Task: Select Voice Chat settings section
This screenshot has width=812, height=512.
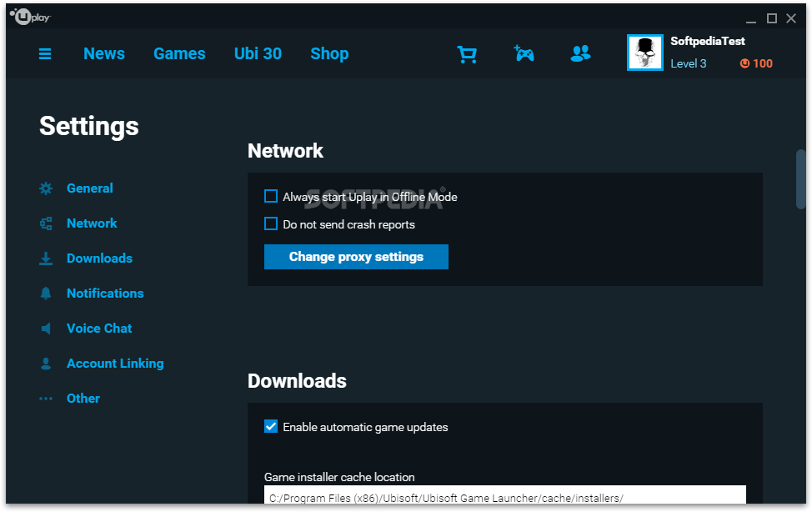Action: [x=99, y=329]
